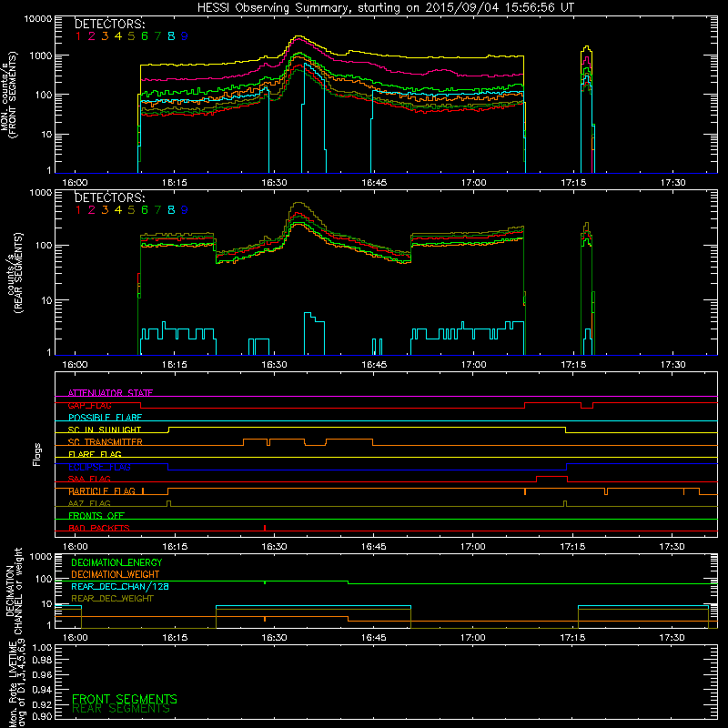Select the ECLIPSE_FLAG label

coord(99,467)
